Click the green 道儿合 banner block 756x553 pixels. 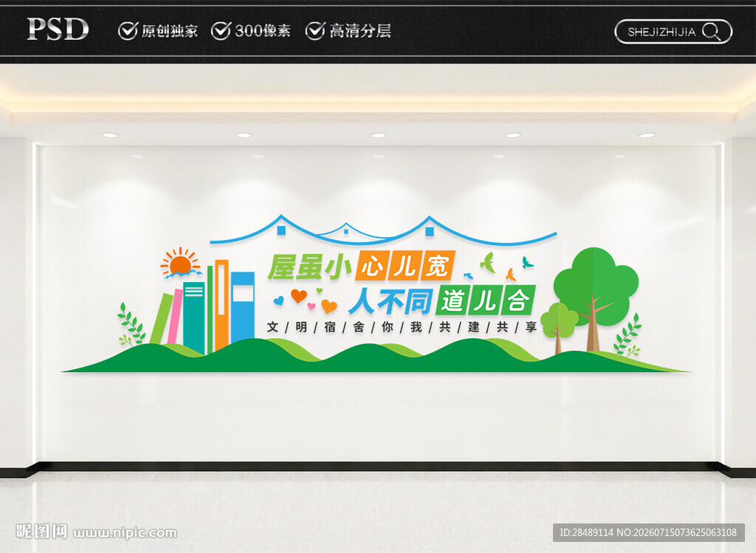pos(486,300)
